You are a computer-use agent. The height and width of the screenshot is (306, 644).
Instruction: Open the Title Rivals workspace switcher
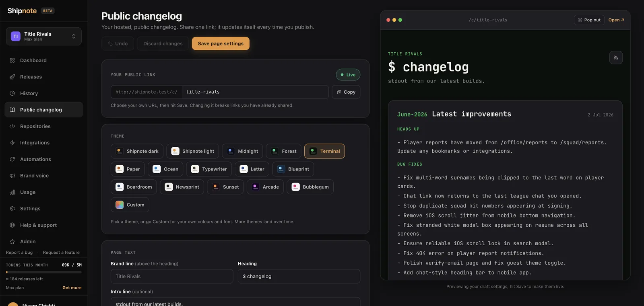click(43, 36)
